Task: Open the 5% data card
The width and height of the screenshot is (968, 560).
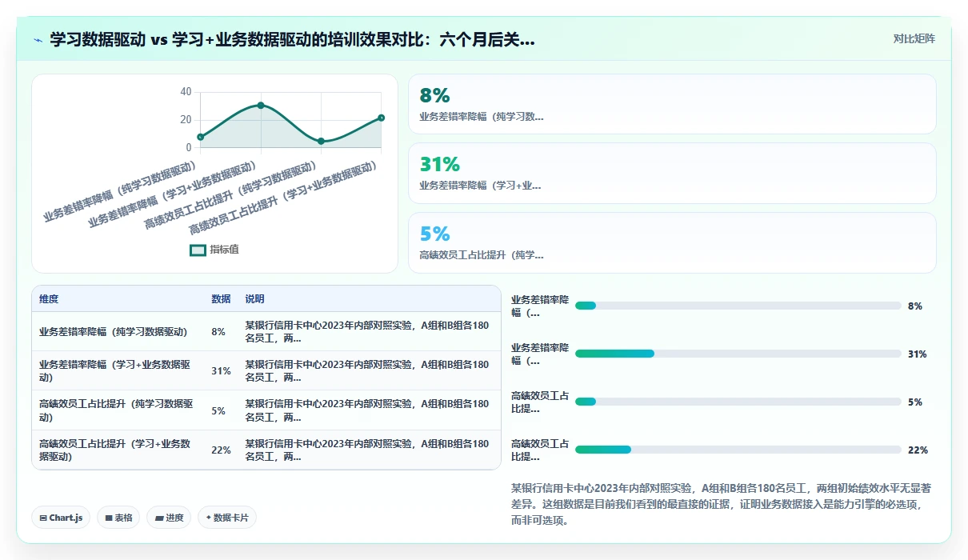Action: 672,242
